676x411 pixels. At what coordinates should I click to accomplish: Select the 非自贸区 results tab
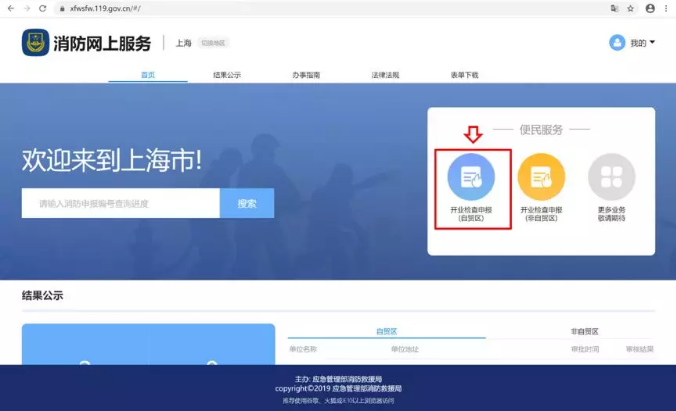pyautogui.click(x=584, y=331)
